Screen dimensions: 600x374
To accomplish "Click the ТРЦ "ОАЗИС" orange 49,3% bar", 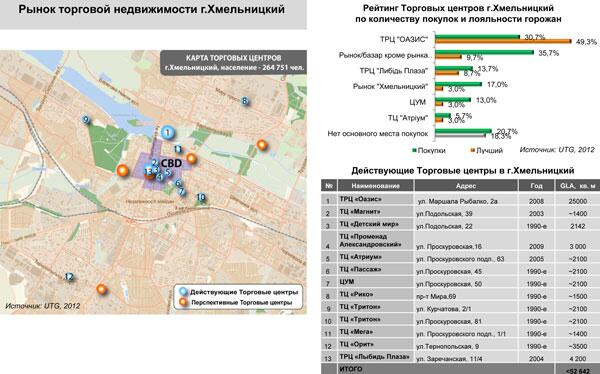I will (503, 41).
